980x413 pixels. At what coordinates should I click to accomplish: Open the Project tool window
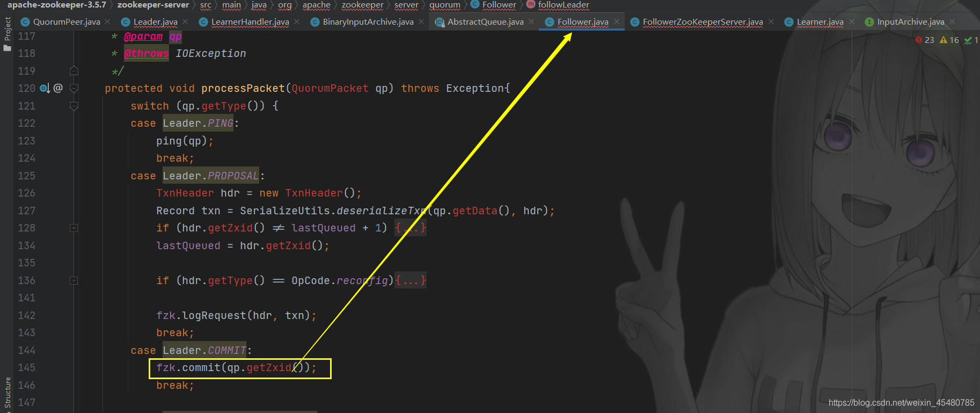(x=8, y=33)
